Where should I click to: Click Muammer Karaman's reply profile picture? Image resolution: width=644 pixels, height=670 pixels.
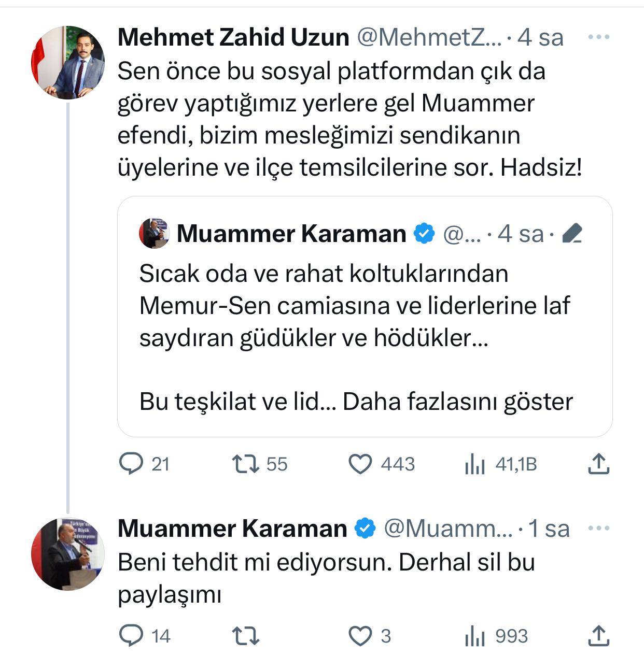point(68,553)
